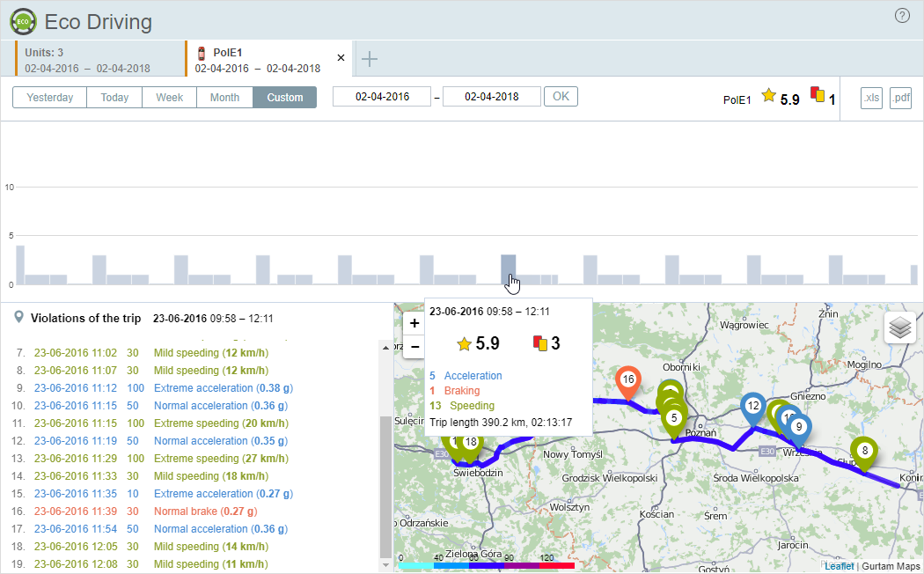Add a new tab with plus icon
Viewport: 924px width, 574px height.
pyautogui.click(x=370, y=59)
